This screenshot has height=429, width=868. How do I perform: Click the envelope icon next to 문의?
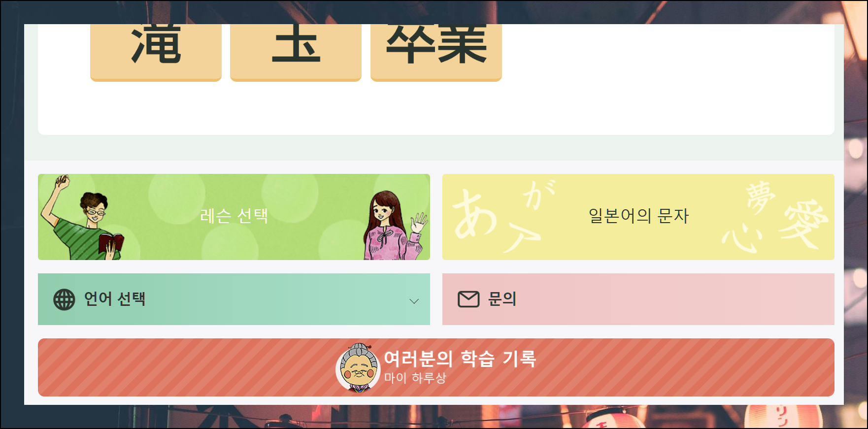[x=468, y=299]
